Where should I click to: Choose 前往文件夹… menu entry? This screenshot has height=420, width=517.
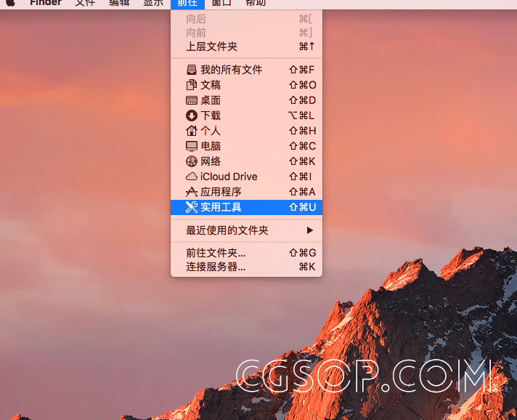tap(246, 253)
